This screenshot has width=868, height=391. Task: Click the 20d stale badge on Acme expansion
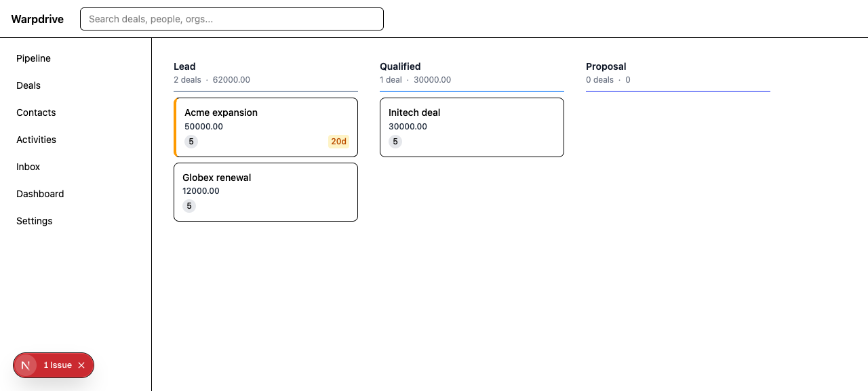338,142
